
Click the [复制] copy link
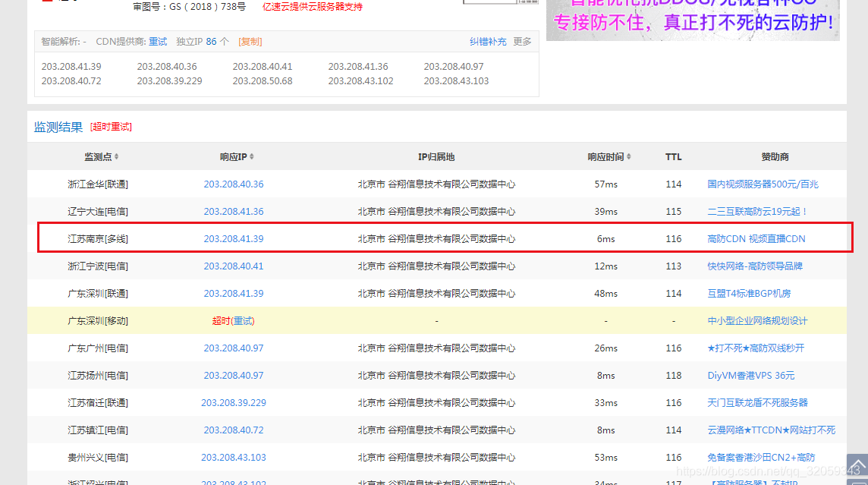[x=250, y=42]
